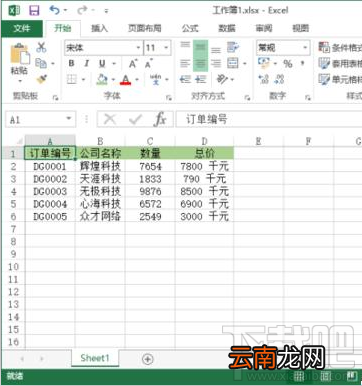The width and height of the screenshot is (362, 386).
Task: Align text right
Action: 216,63
